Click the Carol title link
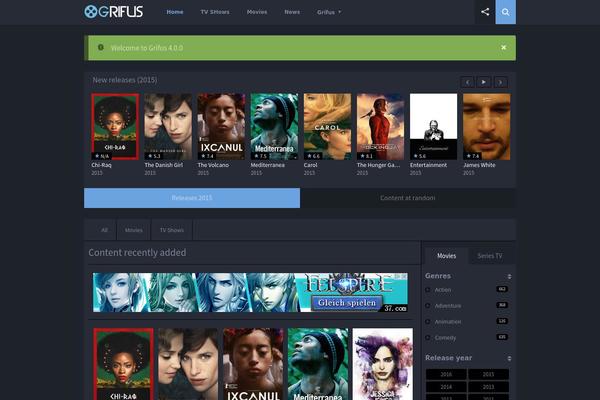The image size is (600, 400). pyautogui.click(x=310, y=165)
